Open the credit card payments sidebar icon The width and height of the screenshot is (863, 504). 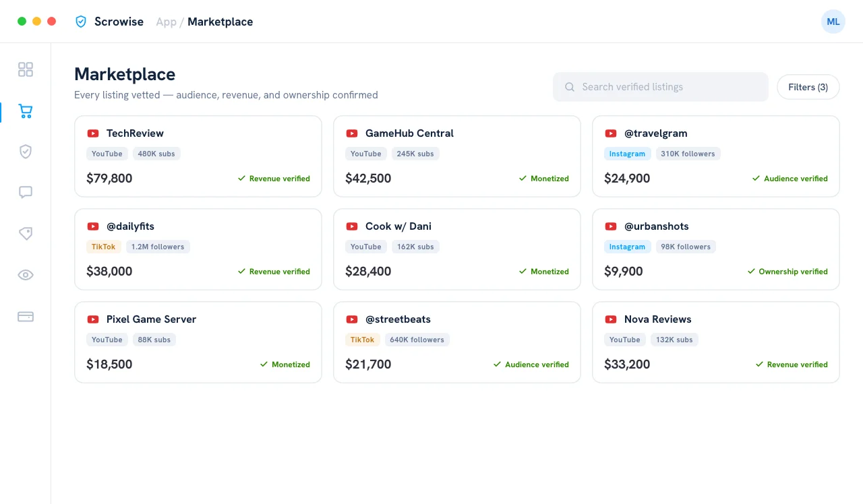[x=26, y=317]
